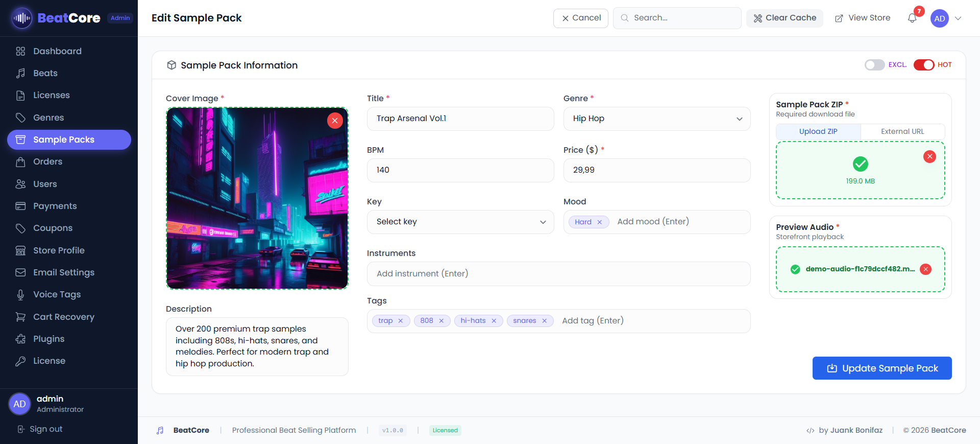
Task: Click the BeatCore waveform logo
Action: [x=21, y=18]
